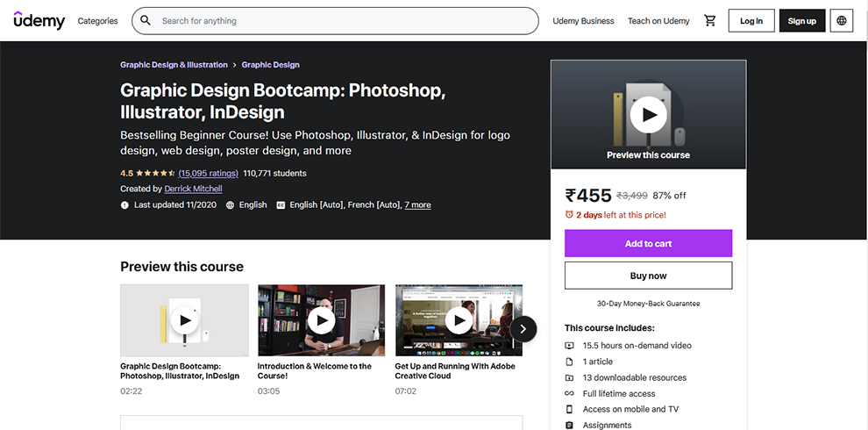Screen dimensions: 868x430
Task: Click the mobile device access icon
Action: click(569, 409)
